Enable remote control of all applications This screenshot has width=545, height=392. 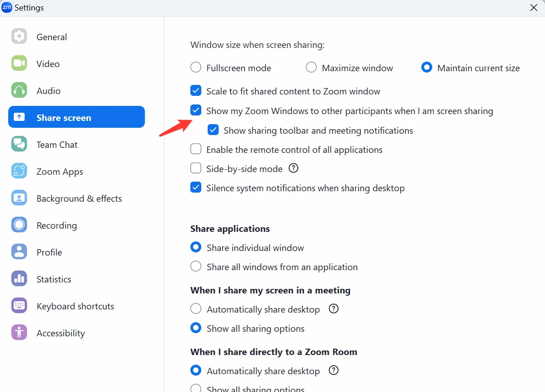(x=196, y=149)
